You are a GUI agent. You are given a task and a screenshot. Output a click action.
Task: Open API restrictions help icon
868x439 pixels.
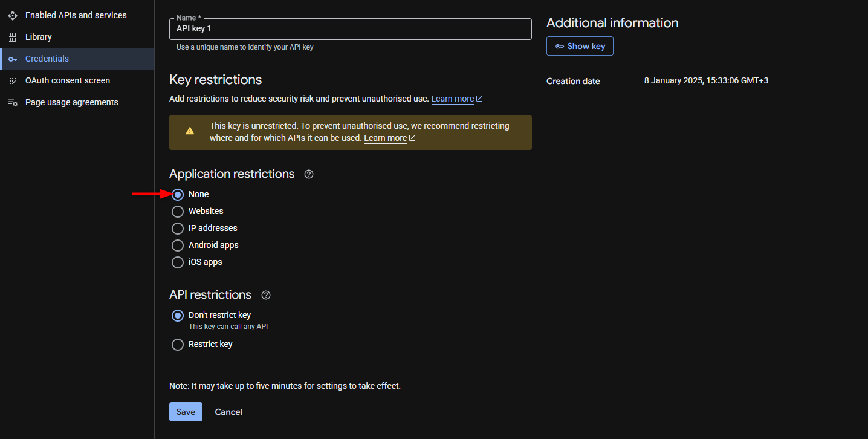click(x=266, y=295)
